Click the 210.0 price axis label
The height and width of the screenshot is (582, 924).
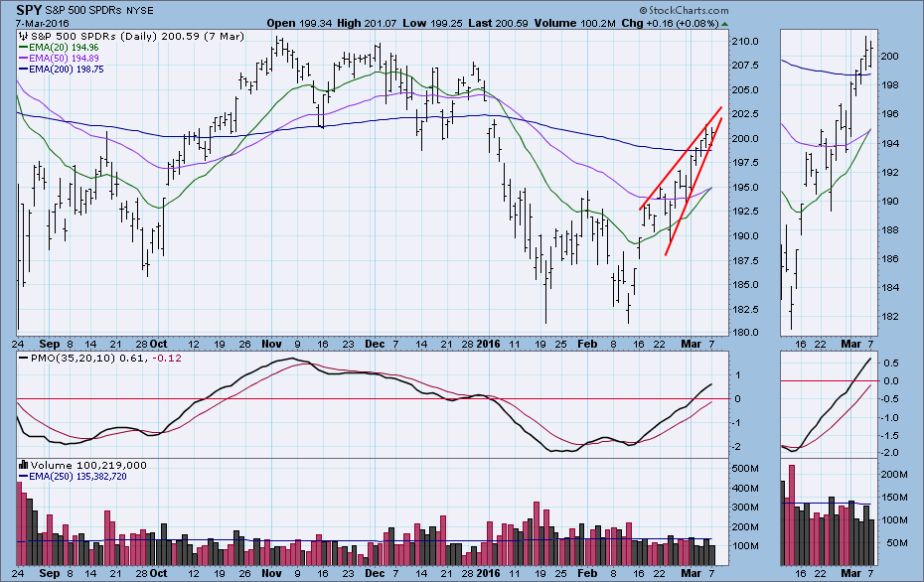(x=744, y=42)
